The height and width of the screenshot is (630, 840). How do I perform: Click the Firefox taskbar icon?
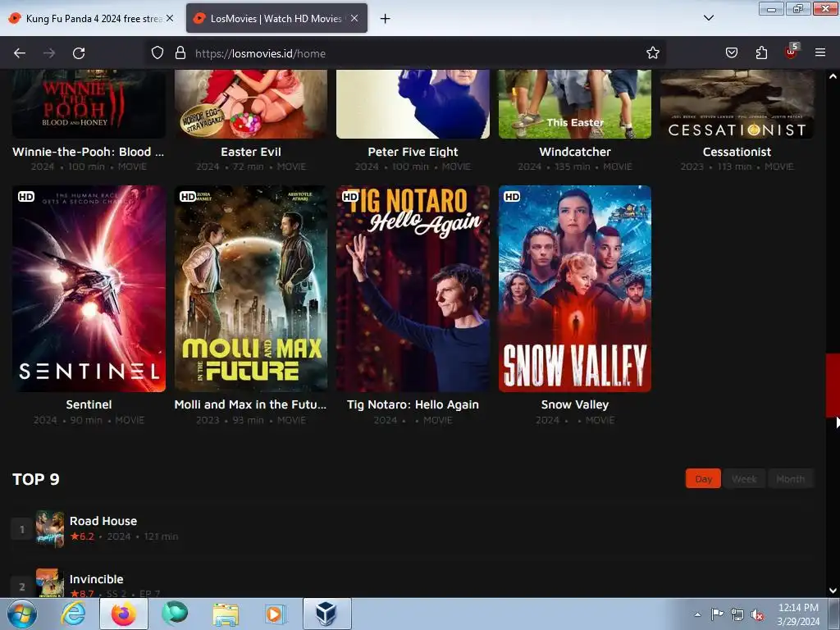click(124, 614)
